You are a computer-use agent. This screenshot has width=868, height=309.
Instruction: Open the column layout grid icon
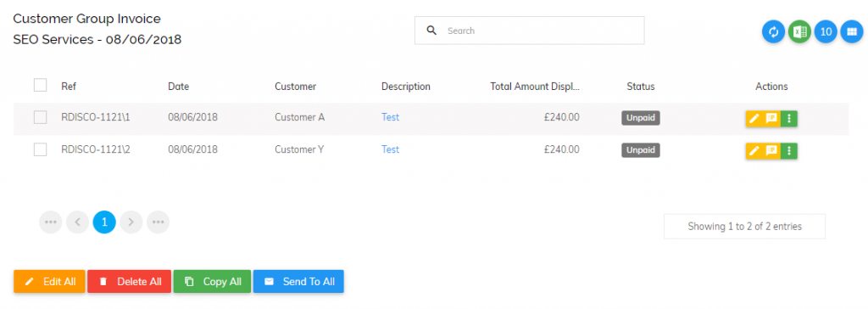point(852,31)
